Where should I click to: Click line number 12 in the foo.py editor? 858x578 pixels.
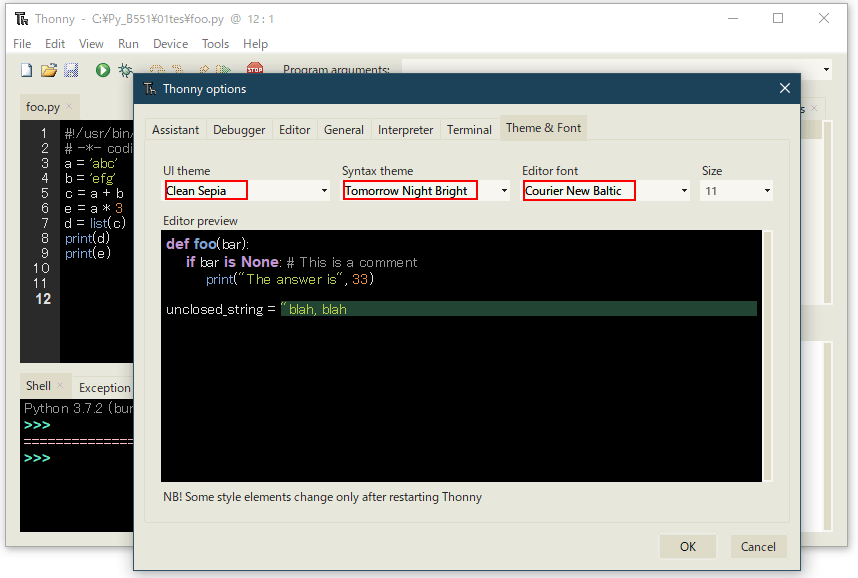pos(43,299)
